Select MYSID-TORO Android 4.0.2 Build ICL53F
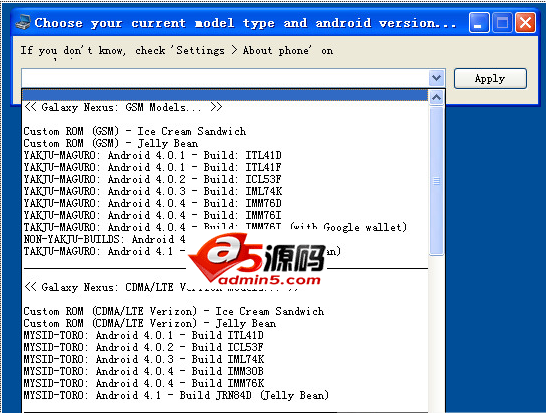This screenshot has width=546, height=413. [x=143, y=348]
